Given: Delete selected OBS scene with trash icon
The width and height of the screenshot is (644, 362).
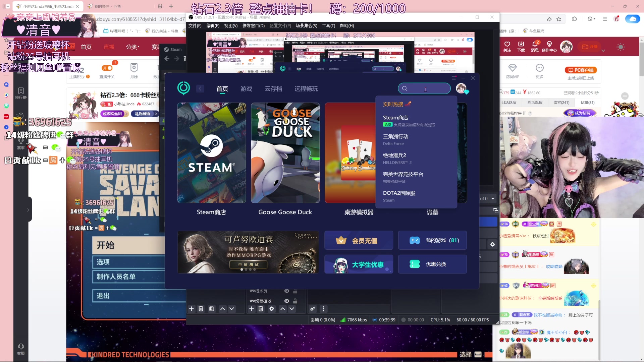Looking at the screenshot, I should coord(201,309).
